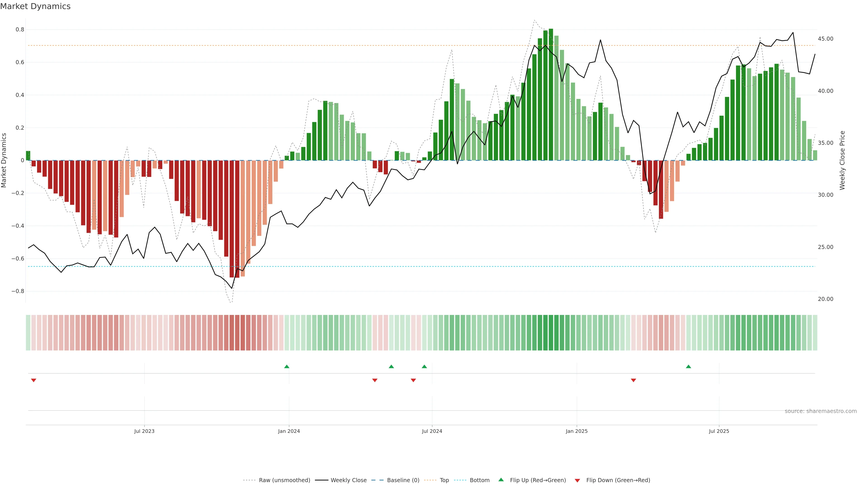
Task: Click the last green flip-up marker before Jul 2025
Action: click(x=688, y=366)
